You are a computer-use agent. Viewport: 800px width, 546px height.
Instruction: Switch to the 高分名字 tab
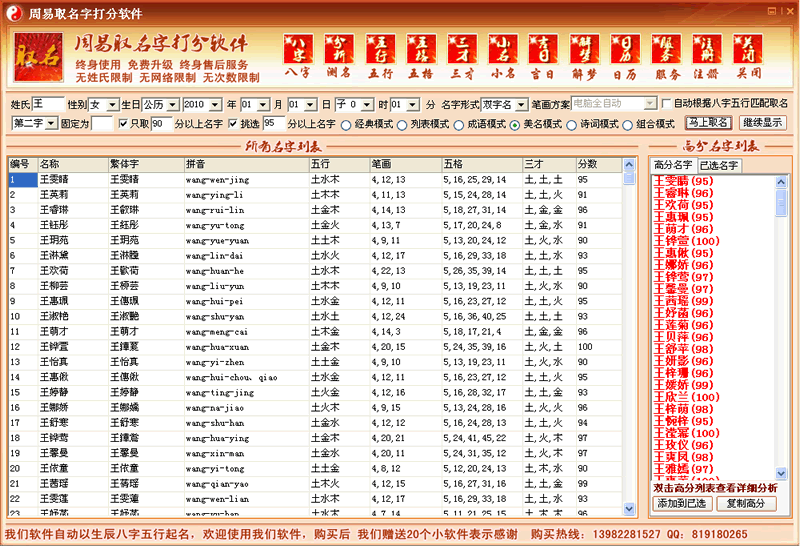point(672,164)
